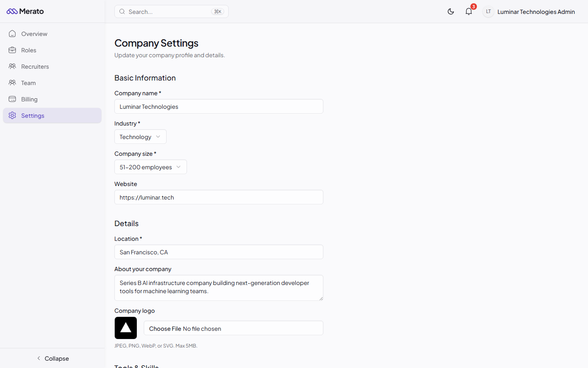Navigate to the Roles page
This screenshot has width=588, height=368.
28,50
